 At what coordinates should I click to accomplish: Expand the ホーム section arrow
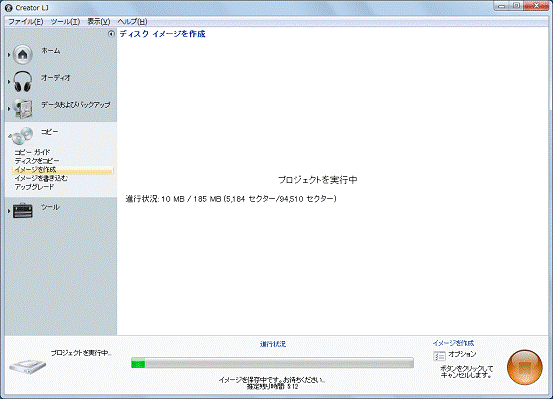9,55
